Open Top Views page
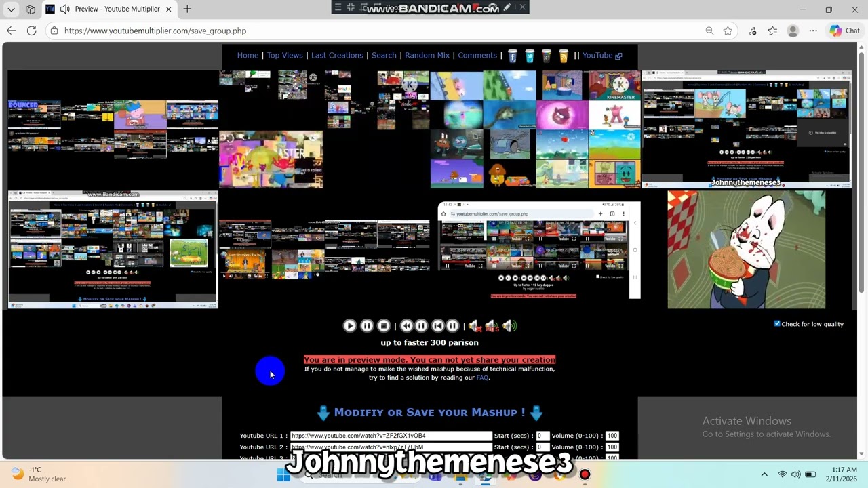The width and height of the screenshot is (868, 488). pos(285,56)
